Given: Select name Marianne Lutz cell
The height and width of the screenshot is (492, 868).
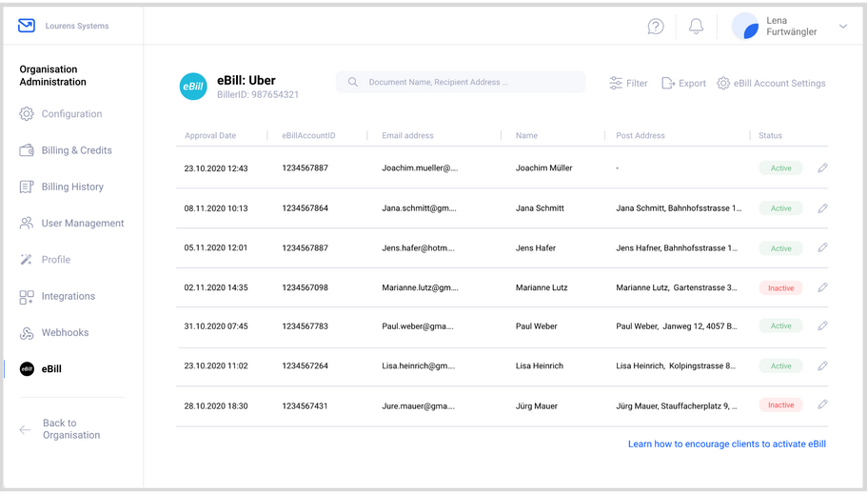Looking at the screenshot, I should [542, 287].
